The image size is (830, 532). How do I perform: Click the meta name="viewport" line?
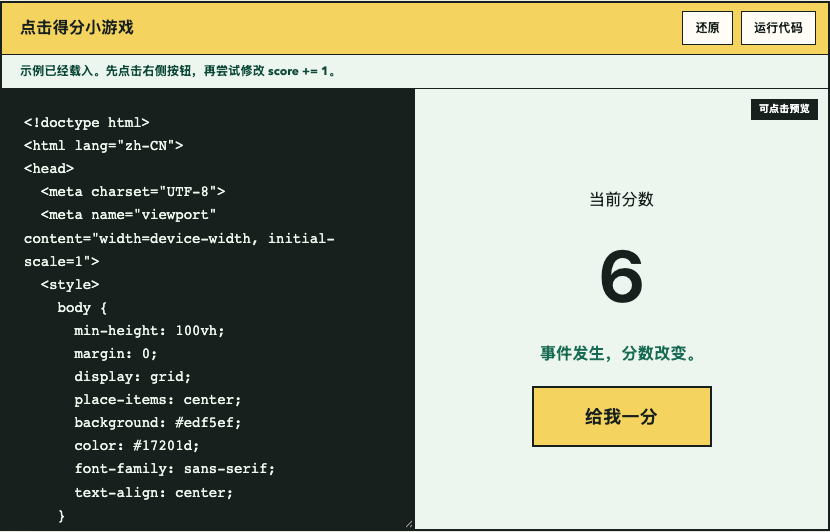click(x=129, y=215)
